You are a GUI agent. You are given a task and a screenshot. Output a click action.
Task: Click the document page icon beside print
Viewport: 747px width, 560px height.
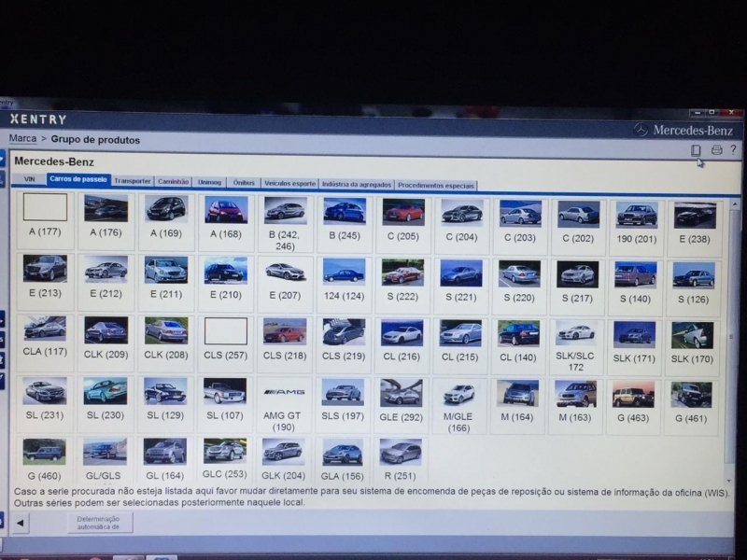(x=696, y=150)
